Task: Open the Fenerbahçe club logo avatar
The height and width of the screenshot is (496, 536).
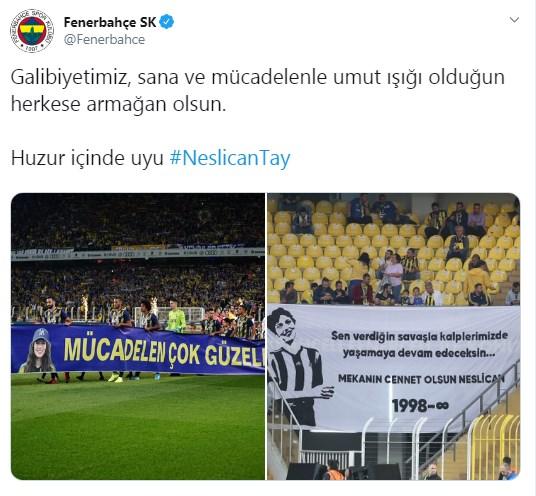Action: point(32,31)
